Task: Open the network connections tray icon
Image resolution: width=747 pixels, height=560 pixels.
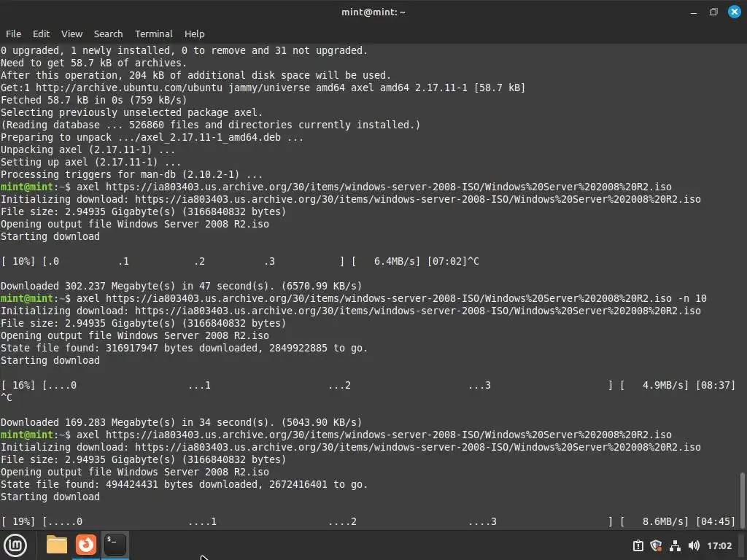Action: pos(675,545)
